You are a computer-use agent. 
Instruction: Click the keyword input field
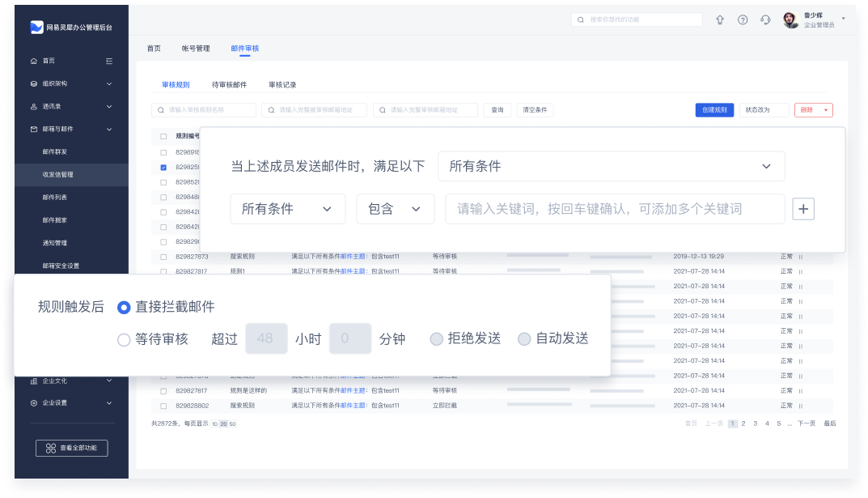[x=615, y=209]
